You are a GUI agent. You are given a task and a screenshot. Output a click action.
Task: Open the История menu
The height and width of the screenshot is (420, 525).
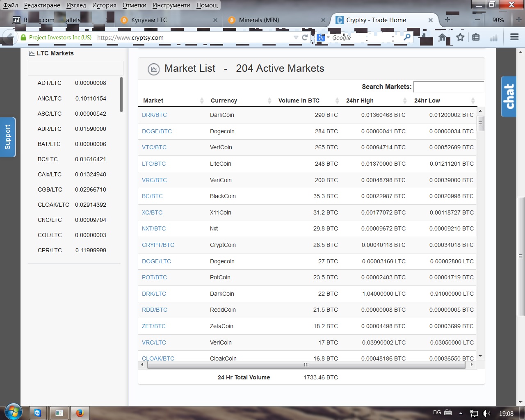point(104,5)
